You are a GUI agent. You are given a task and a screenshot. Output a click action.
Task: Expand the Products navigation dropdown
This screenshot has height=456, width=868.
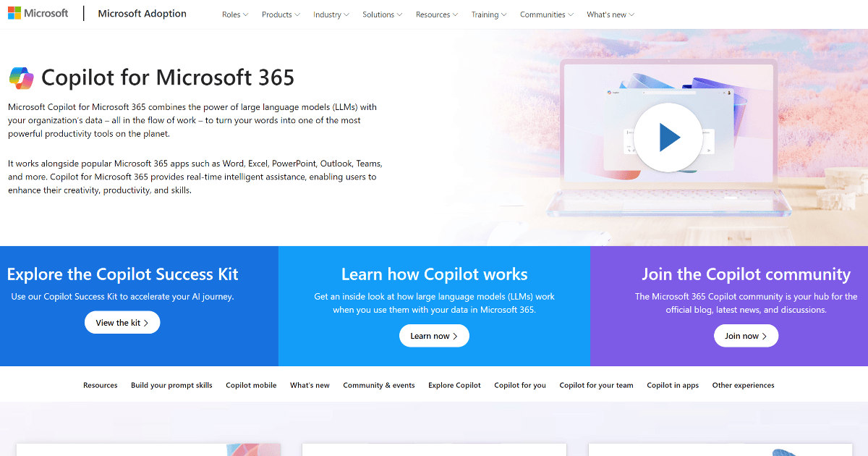[280, 14]
